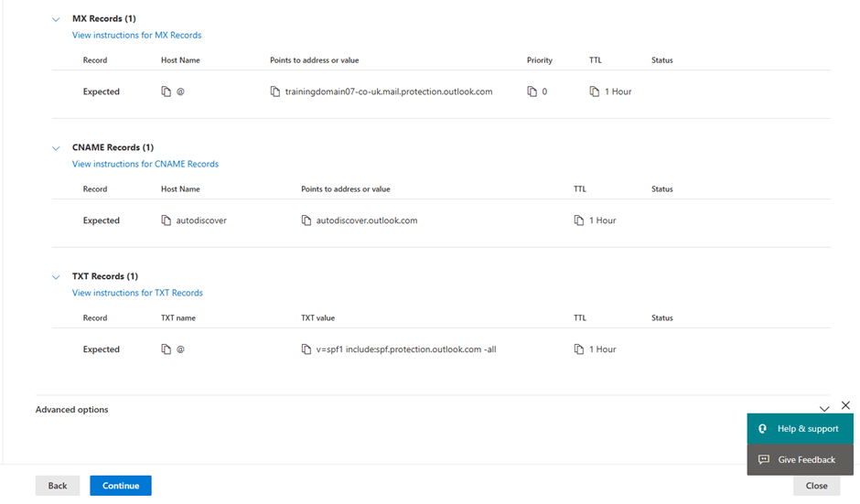Copy the v=spf1 TXT value
860x504 pixels.
(306, 349)
